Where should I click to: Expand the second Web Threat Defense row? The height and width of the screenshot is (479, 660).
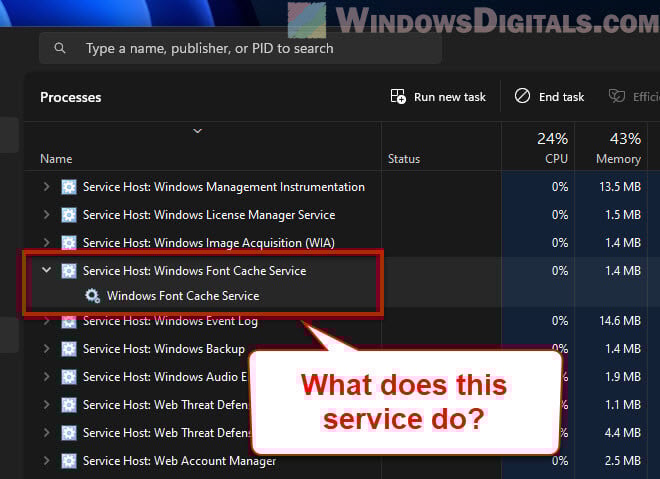(x=46, y=432)
